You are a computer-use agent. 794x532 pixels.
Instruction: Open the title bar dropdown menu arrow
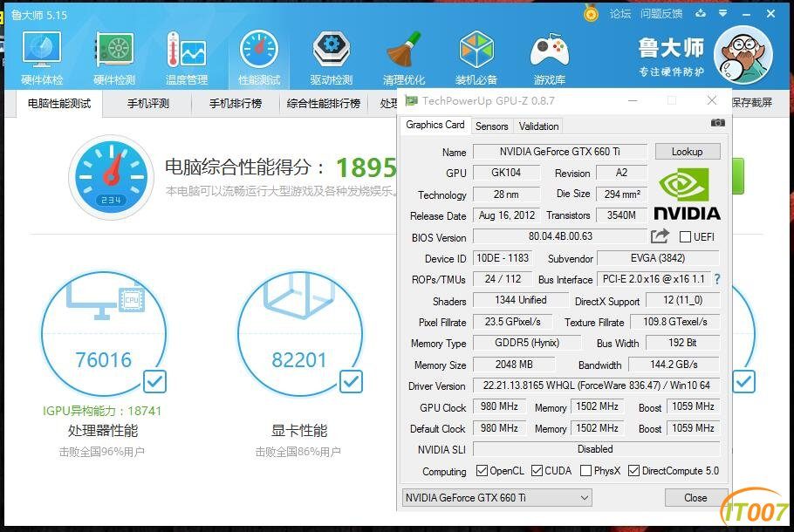pos(723,13)
